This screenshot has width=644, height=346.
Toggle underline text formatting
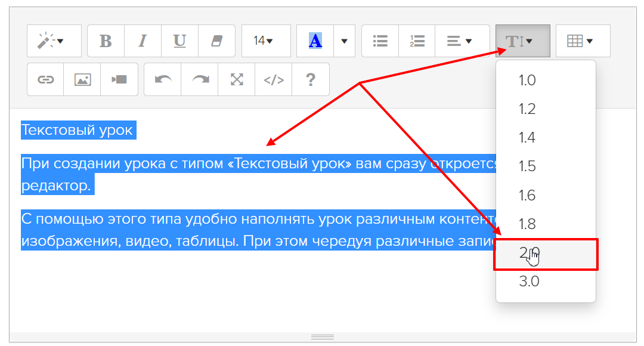point(179,41)
